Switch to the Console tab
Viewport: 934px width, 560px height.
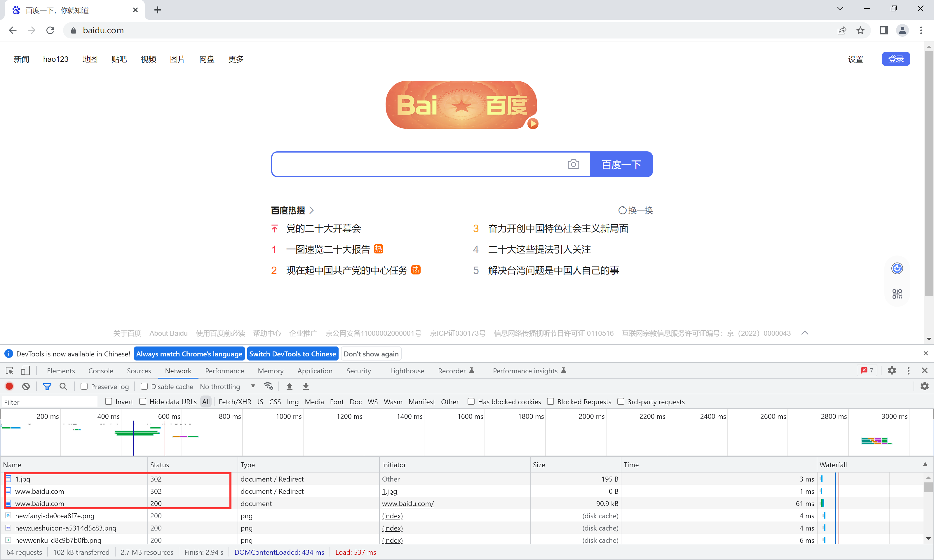coord(101,371)
